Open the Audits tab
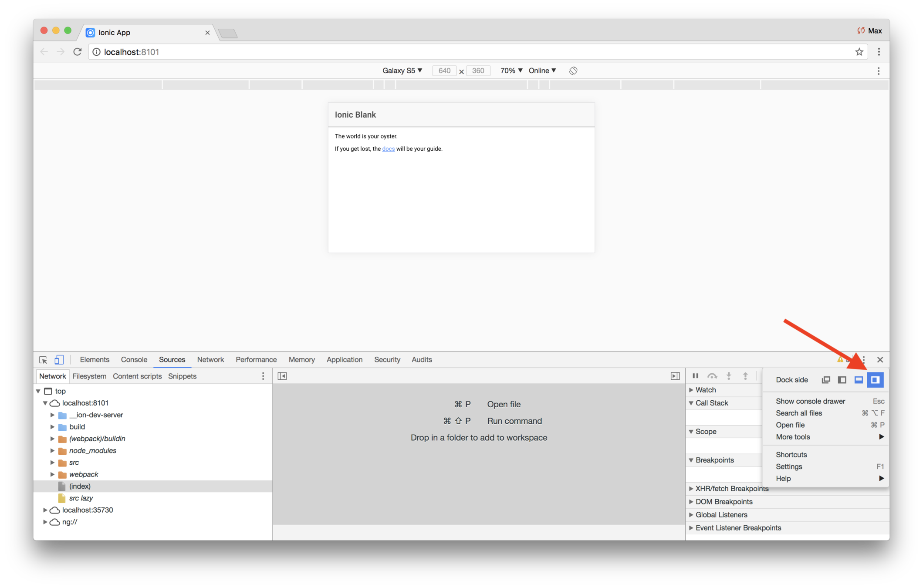The image size is (923, 588). 422,360
